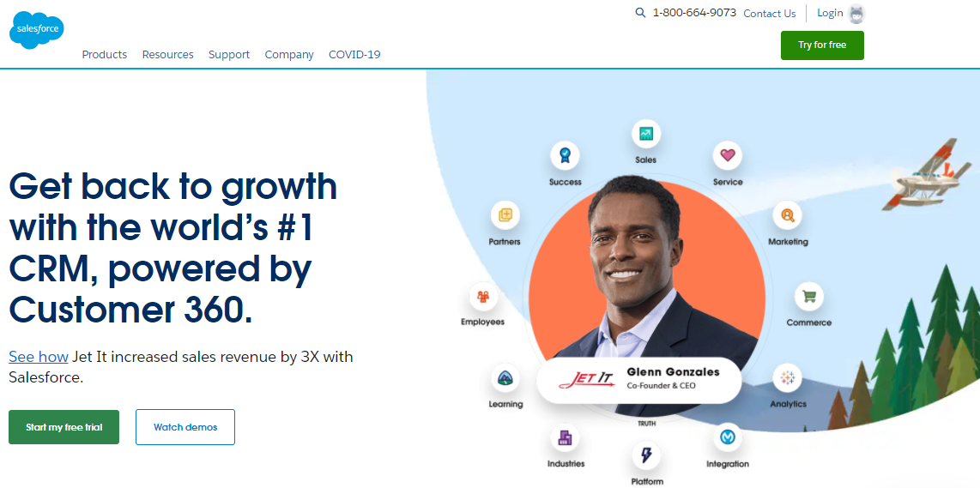Click the Login link
Screen dimensions: 980x488
pos(830,13)
